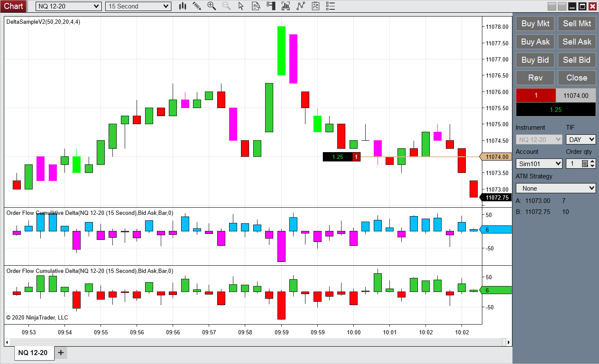Screen dimensions: 599x364
Task: Open the Sim101 account dropdown
Action: [x=539, y=164]
